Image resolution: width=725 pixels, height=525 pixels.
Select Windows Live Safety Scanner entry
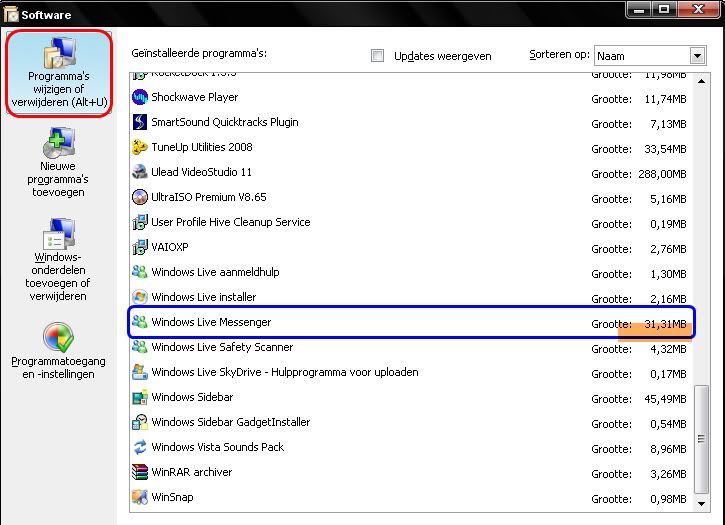tap(412, 348)
